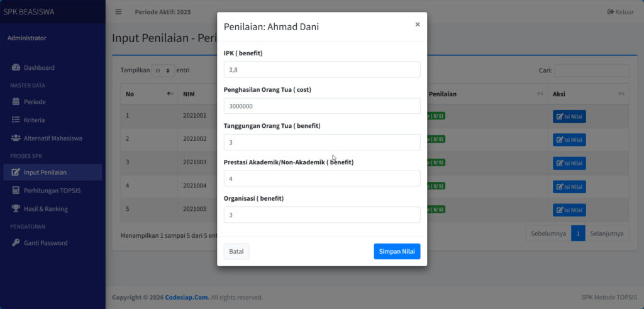Viewport: 644px width, 309px height.
Task: Focus the Penghasilan Orang Tua field
Action: coord(322,106)
